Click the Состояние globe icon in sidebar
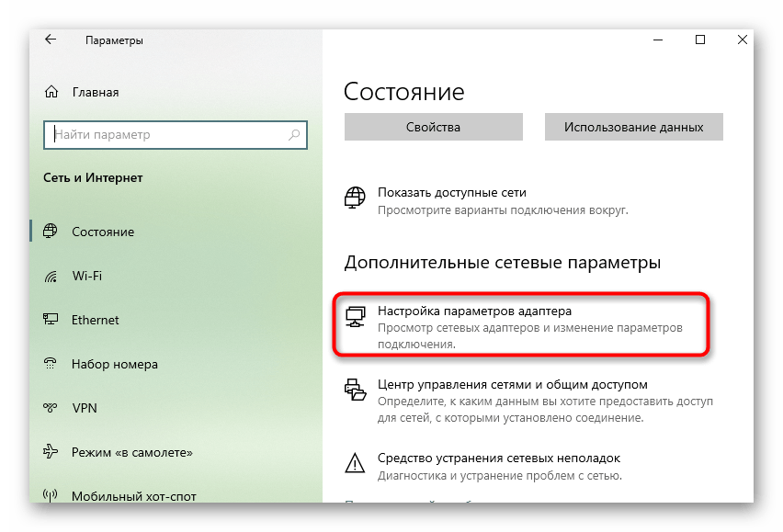This screenshot has width=783, height=532. pyautogui.click(x=51, y=232)
